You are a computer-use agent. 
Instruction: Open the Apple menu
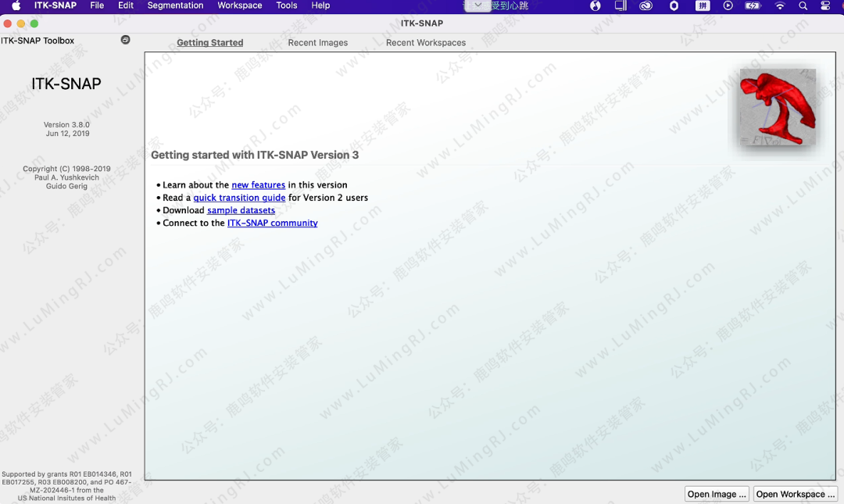tap(16, 5)
